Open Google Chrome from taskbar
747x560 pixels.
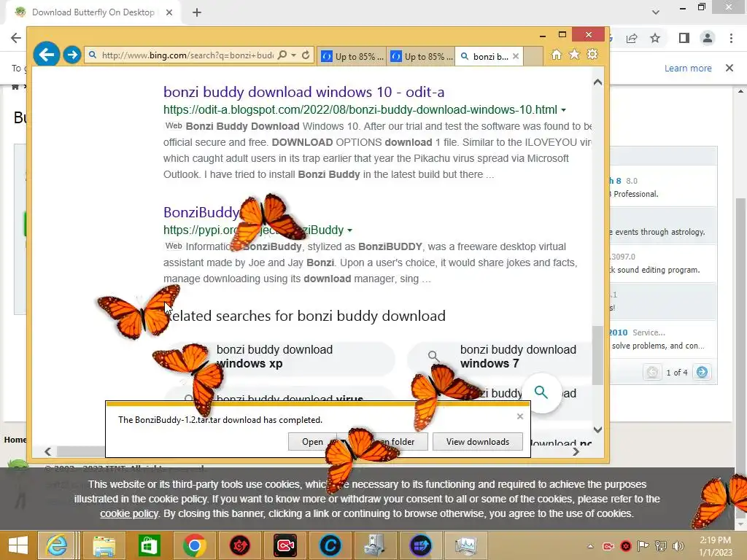pyautogui.click(x=194, y=545)
